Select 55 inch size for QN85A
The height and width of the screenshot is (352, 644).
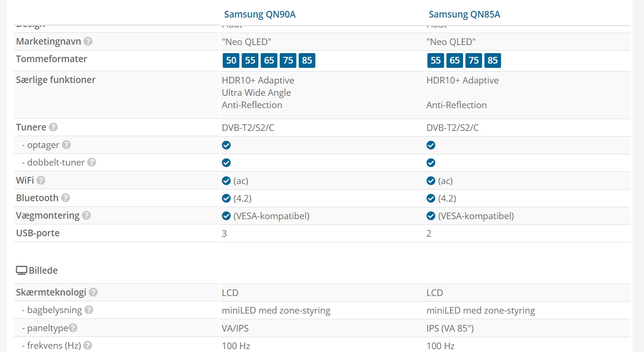436,60
